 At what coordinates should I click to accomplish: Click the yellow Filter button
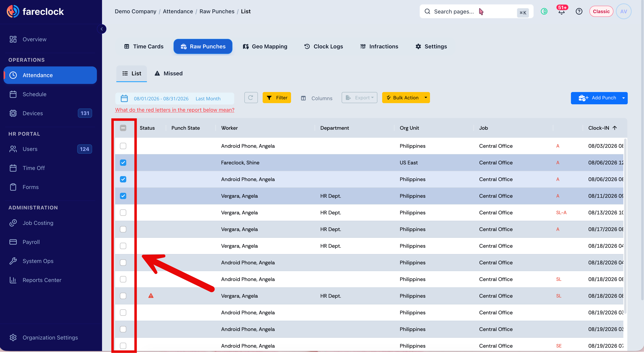(277, 98)
